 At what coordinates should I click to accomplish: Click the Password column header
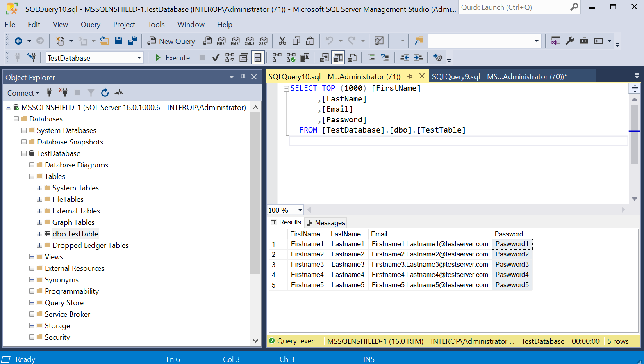coord(512,234)
